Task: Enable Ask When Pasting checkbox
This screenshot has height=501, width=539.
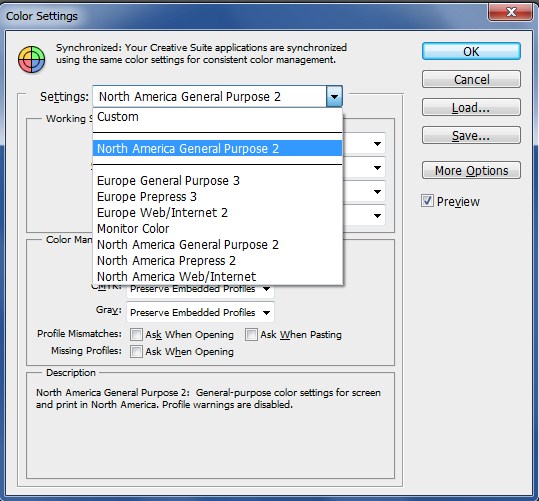Action: [x=251, y=335]
